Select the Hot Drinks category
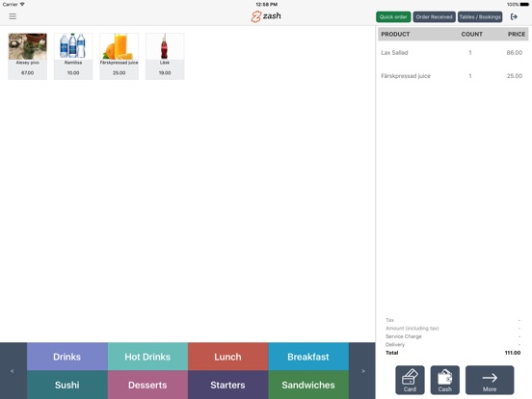Viewport: 532px width, 399px height. 147,357
